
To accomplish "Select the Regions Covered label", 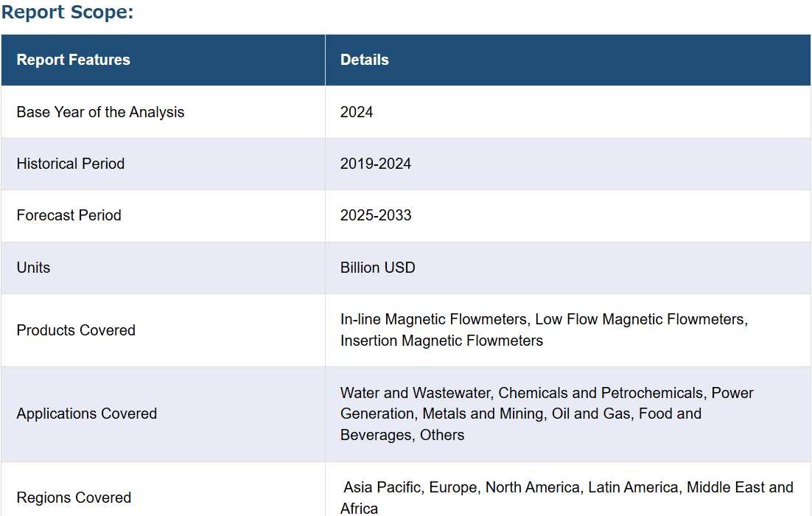I will [74, 498].
